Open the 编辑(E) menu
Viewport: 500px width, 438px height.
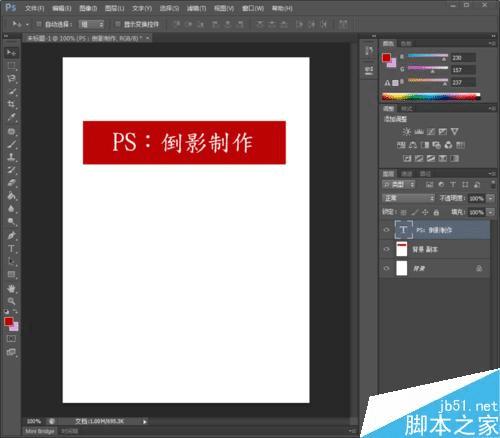tap(62, 8)
